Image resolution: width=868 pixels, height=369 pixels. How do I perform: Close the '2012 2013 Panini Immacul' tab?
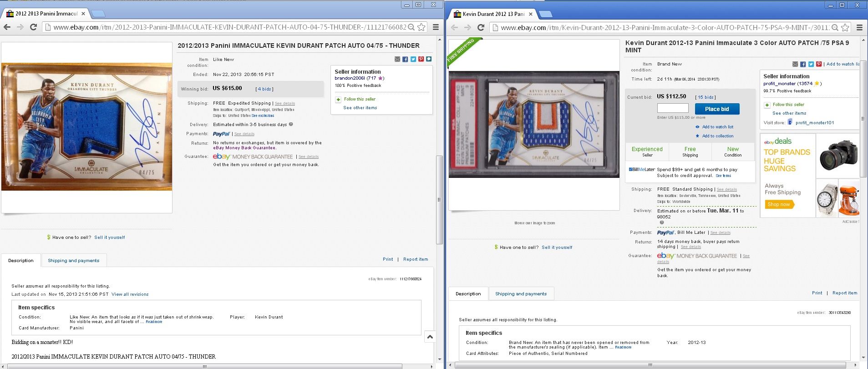point(83,14)
